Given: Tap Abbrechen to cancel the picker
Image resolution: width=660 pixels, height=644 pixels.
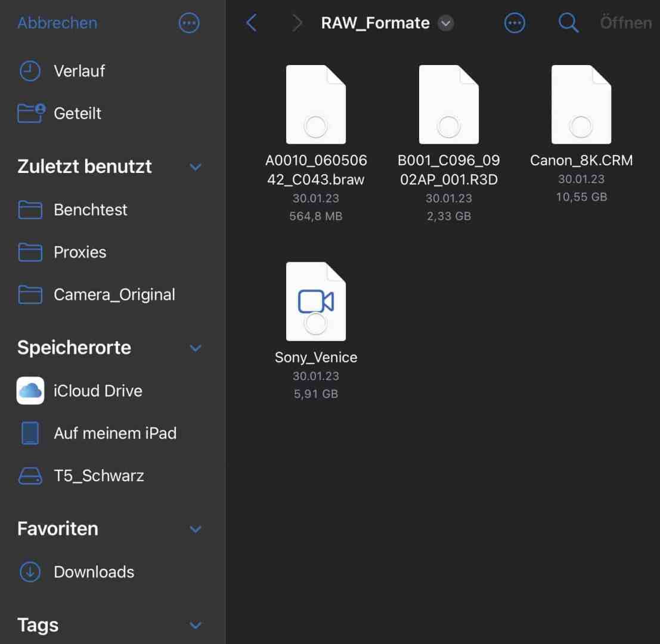Looking at the screenshot, I should tap(58, 23).
